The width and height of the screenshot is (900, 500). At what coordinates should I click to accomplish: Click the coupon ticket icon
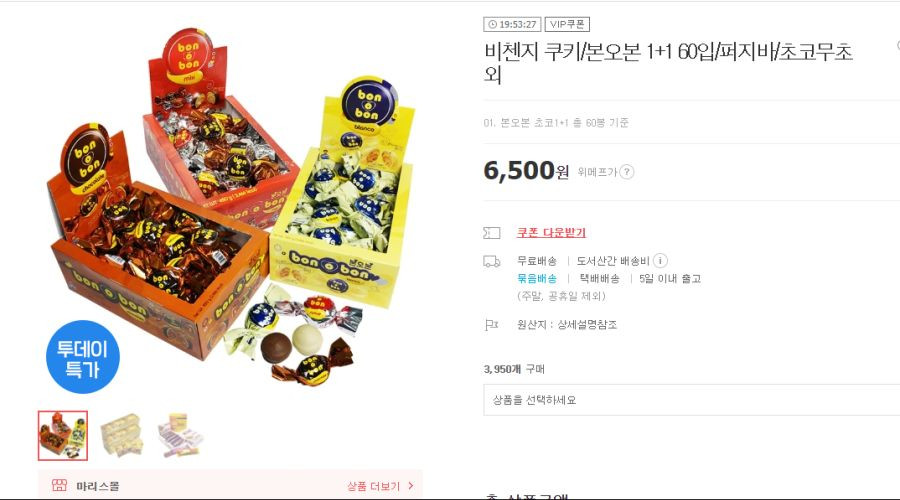[492, 232]
